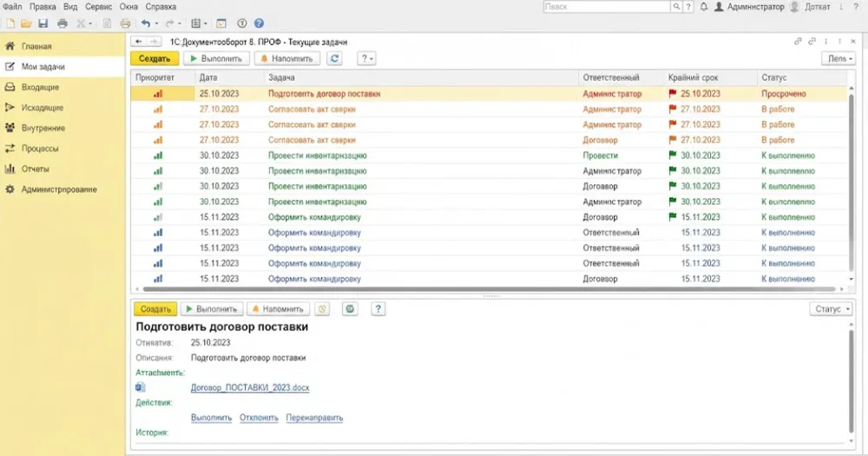The width and height of the screenshot is (868, 456).
Task: Click the search magnifier icon
Action: click(x=676, y=7)
